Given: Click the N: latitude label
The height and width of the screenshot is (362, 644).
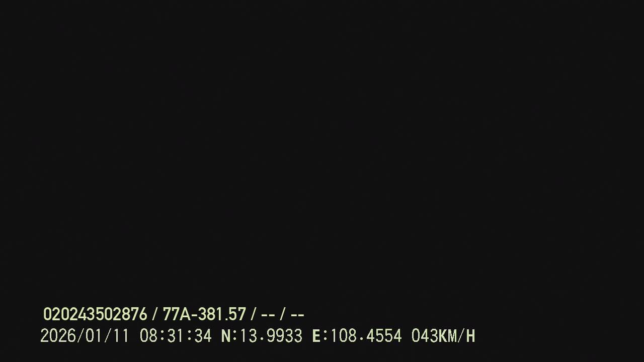Looking at the screenshot, I should pyautogui.click(x=229, y=336).
